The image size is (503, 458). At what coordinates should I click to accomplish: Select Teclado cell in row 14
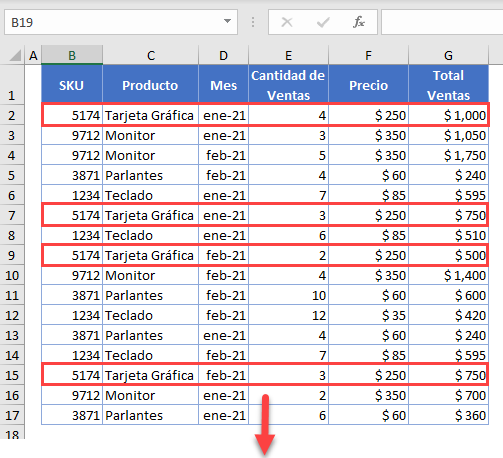(x=150, y=355)
